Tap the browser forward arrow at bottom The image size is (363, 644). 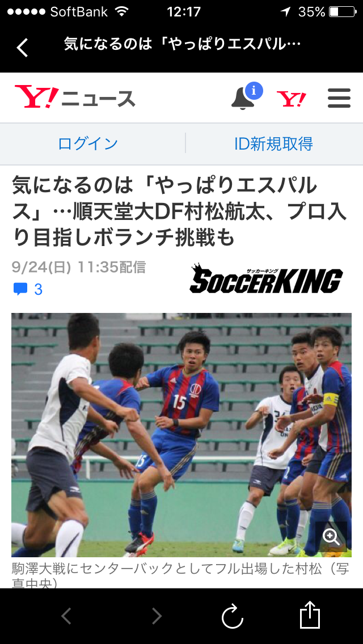157,616
